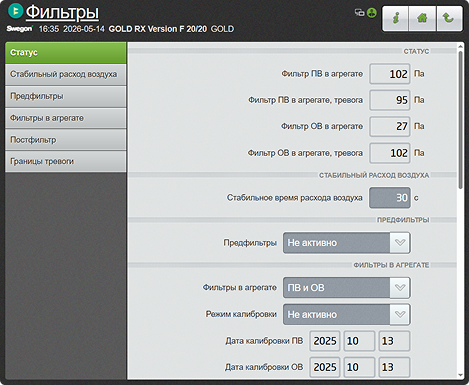Go to Фильтры в агрегате menu item
The image size is (469, 385).
click(x=66, y=118)
